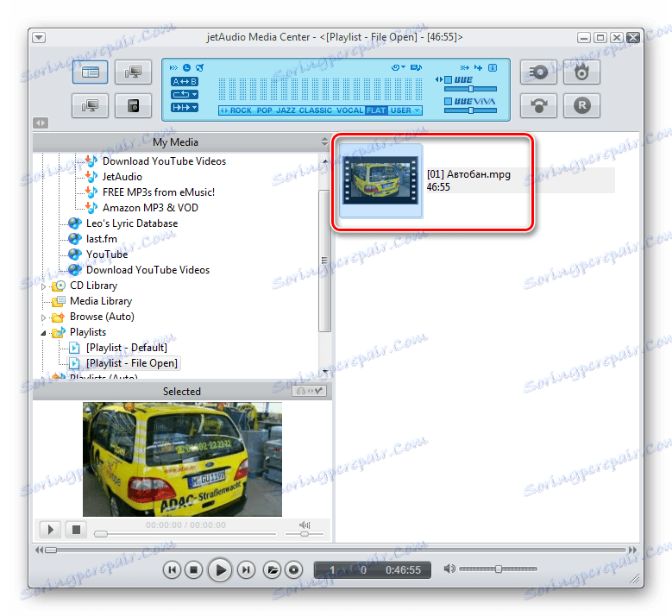
Task: Click the info icon in display panel
Action: click(x=493, y=68)
